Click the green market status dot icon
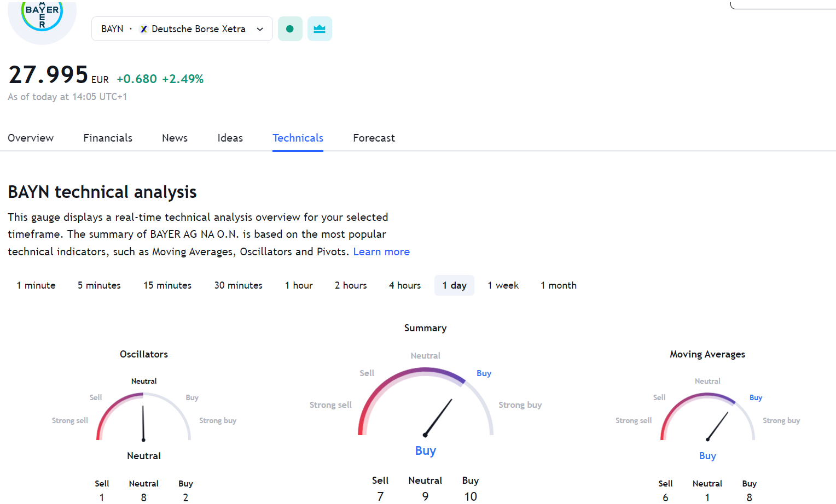 tap(290, 29)
